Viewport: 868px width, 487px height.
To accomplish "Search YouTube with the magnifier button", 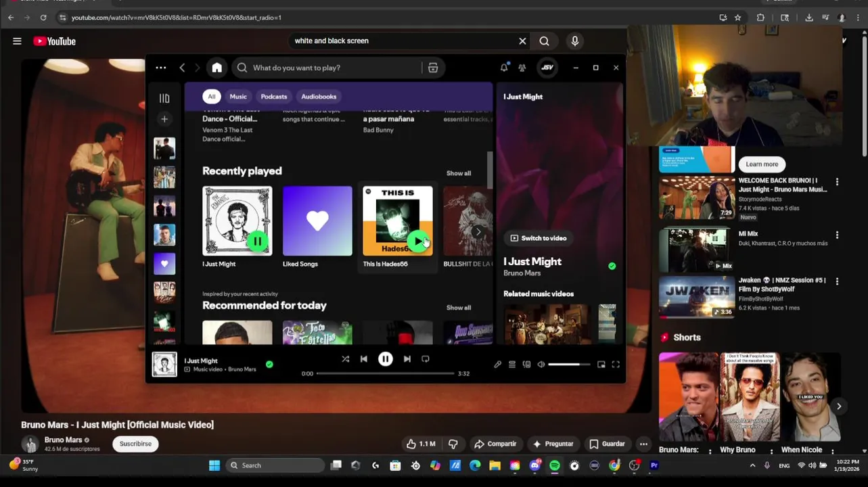I will tap(544, 41).
